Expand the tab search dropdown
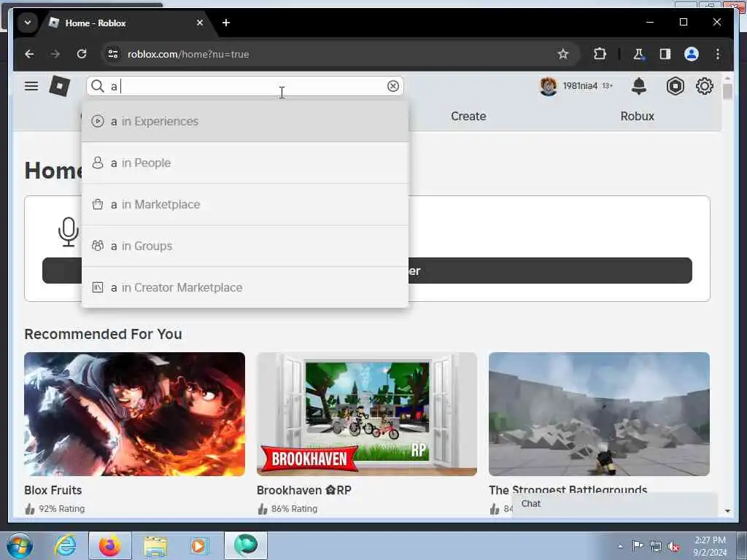This screenshot has height=560, width=747. 28,23
